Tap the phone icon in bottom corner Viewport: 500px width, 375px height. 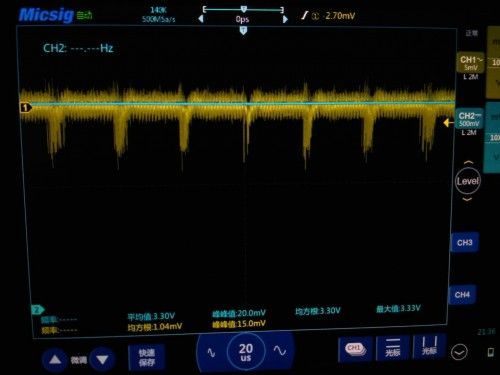[x=491, y=352]
